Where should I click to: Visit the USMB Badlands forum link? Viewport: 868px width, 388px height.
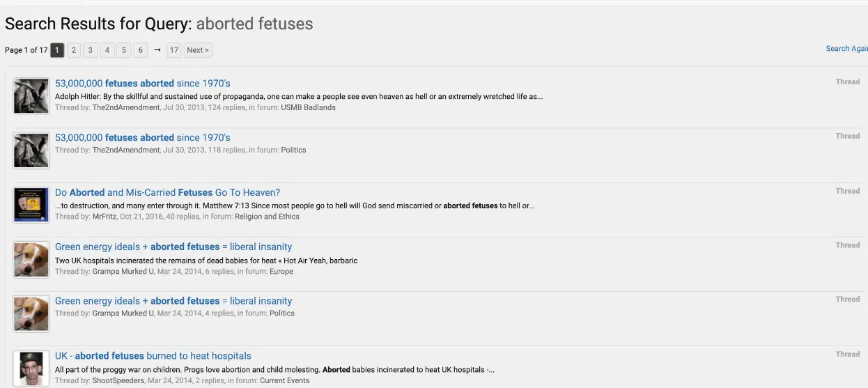(x=308, y=108)
